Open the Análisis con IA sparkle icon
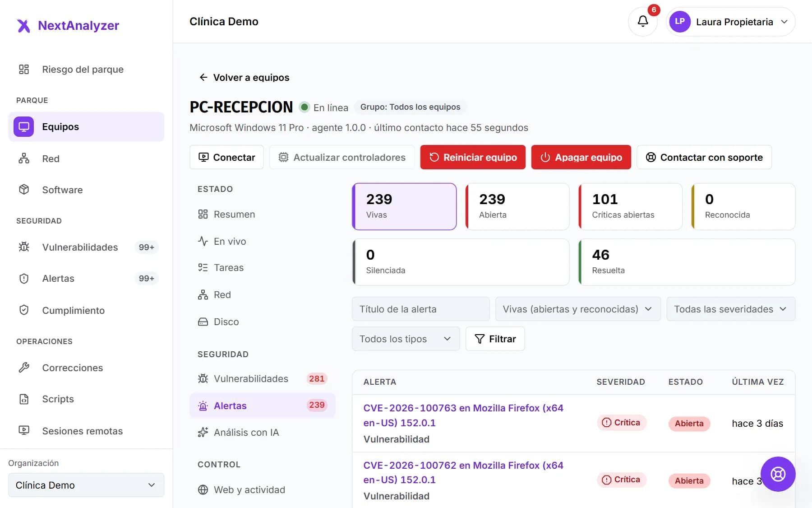 (203, 432)
